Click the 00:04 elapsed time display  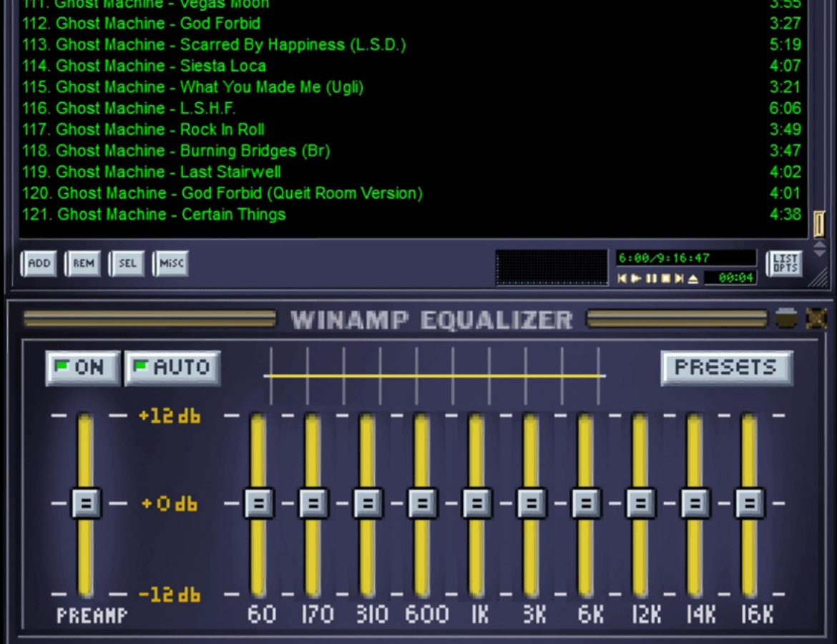(730, 278)
